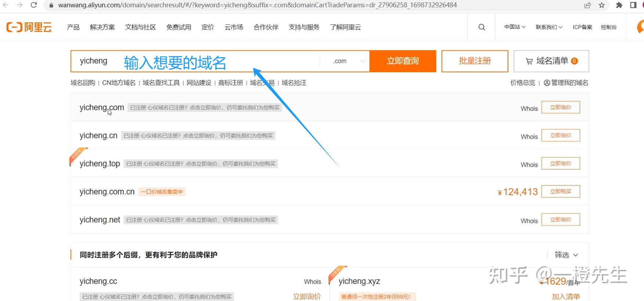
Task: Open the 产品 menu
Action: (x=73, y=27)
